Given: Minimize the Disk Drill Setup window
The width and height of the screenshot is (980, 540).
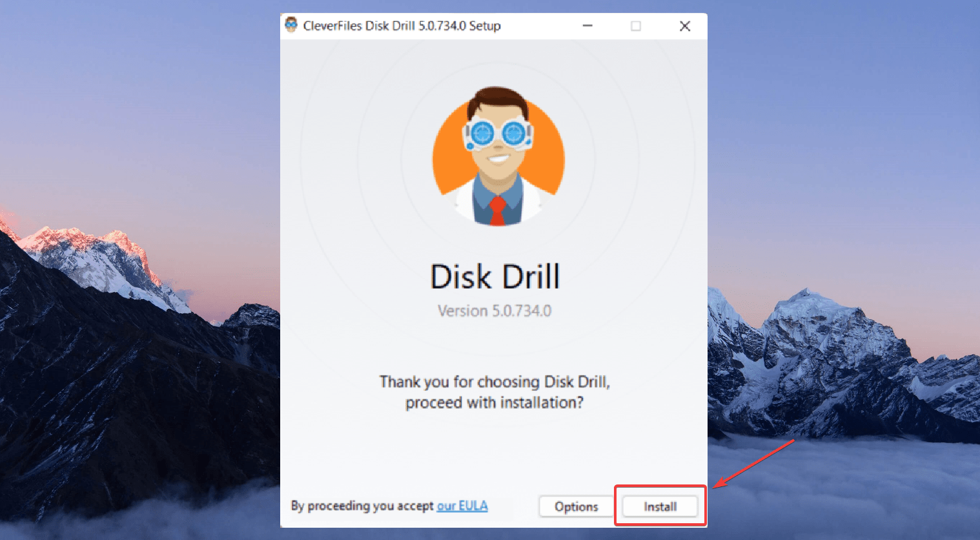Looking at the screenshot, I should click(x=587, y=26).
